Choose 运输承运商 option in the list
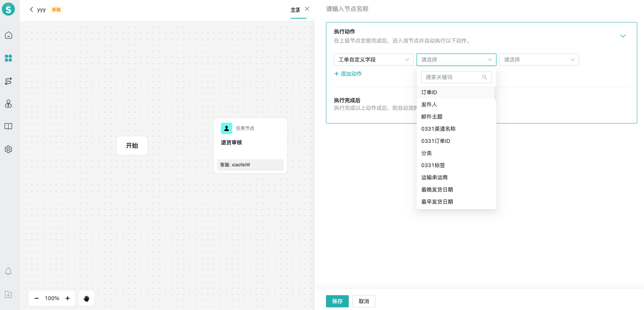The height and width of the screenshot is (310, 644). (x=435, y=177)
